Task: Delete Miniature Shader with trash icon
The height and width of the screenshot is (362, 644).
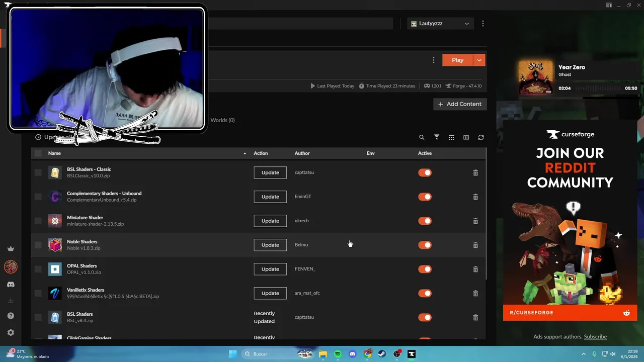Action: pos(475,221)
